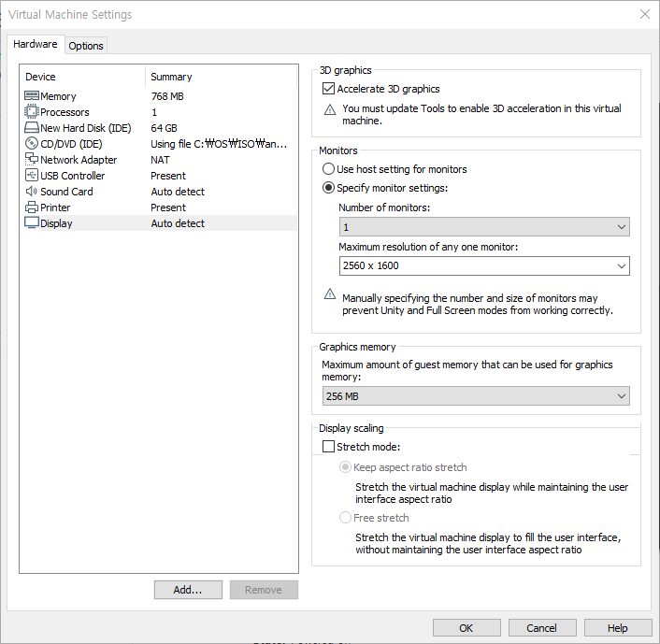Click the Display monitor icon

[x=32, y=222]
